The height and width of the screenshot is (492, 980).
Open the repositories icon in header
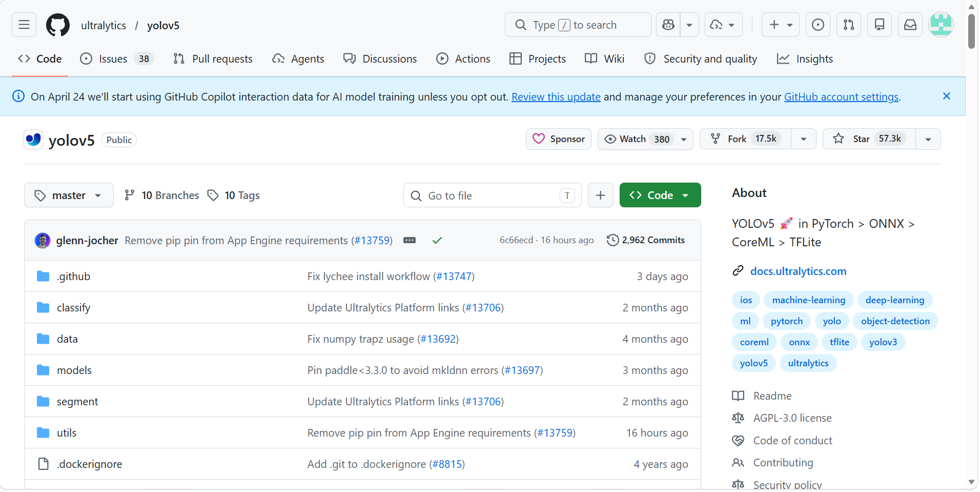(880, 25)
